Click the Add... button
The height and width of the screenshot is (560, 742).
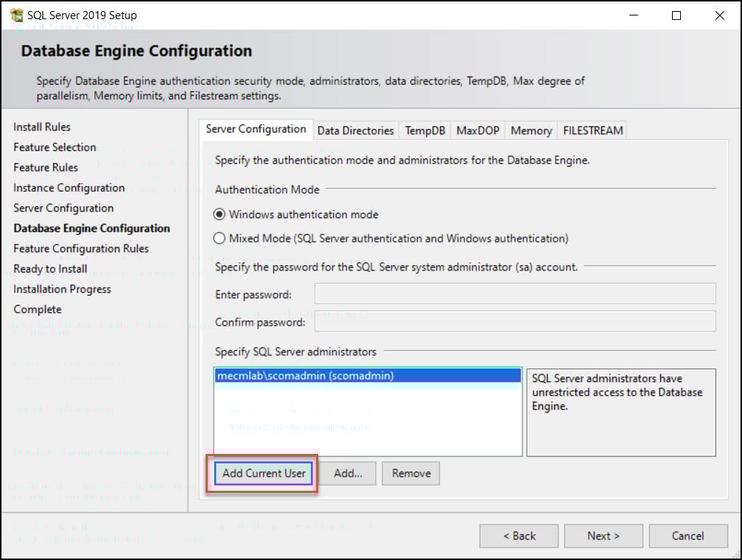[348, 473]
